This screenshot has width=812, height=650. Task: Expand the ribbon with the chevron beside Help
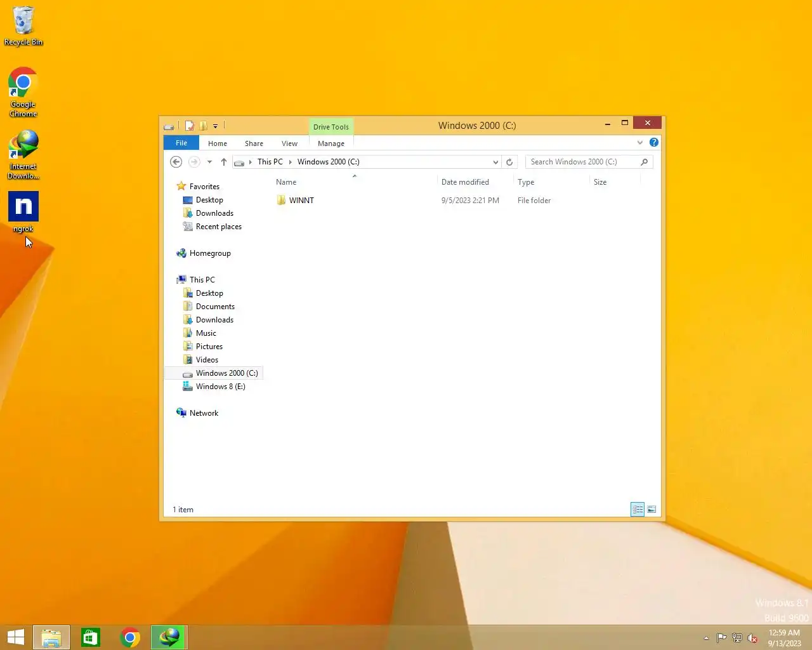coord(640,143)
